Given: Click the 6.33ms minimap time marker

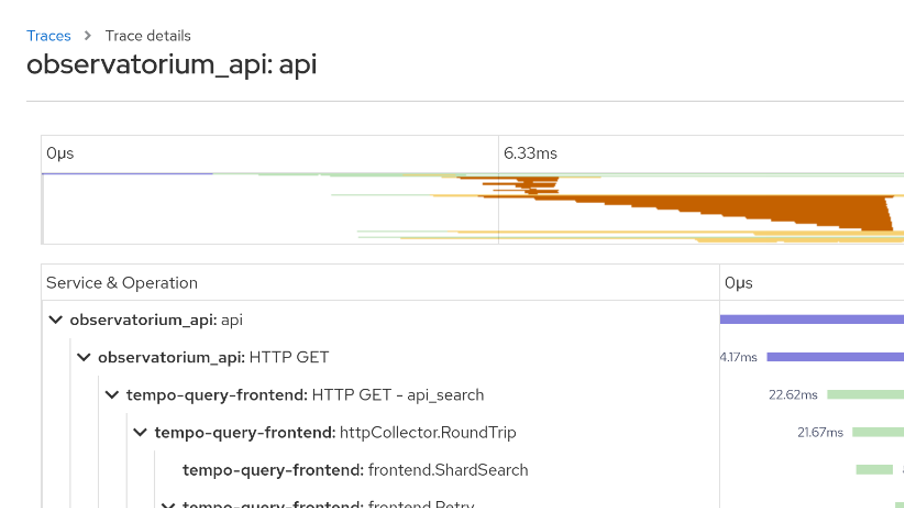Looking at the screenshot, I should pos(530,153).
